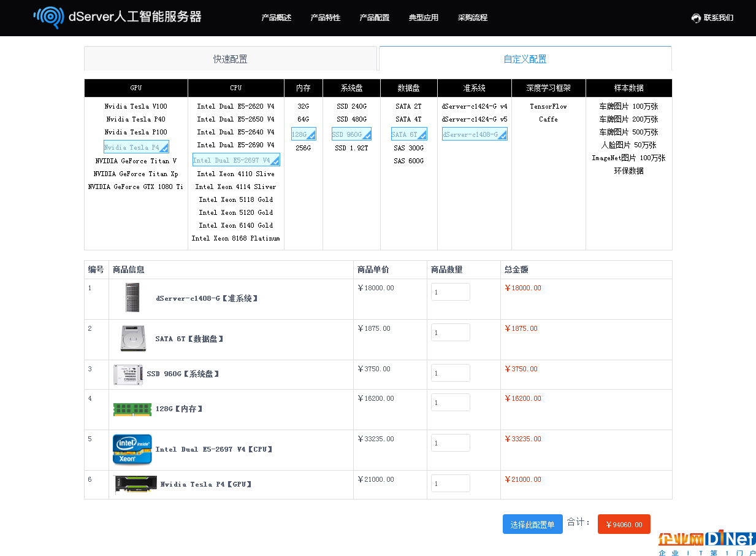Screen dimensions: 756x556
Task: Click quantity field for SATA 6T row
Action: pos(451,333)
